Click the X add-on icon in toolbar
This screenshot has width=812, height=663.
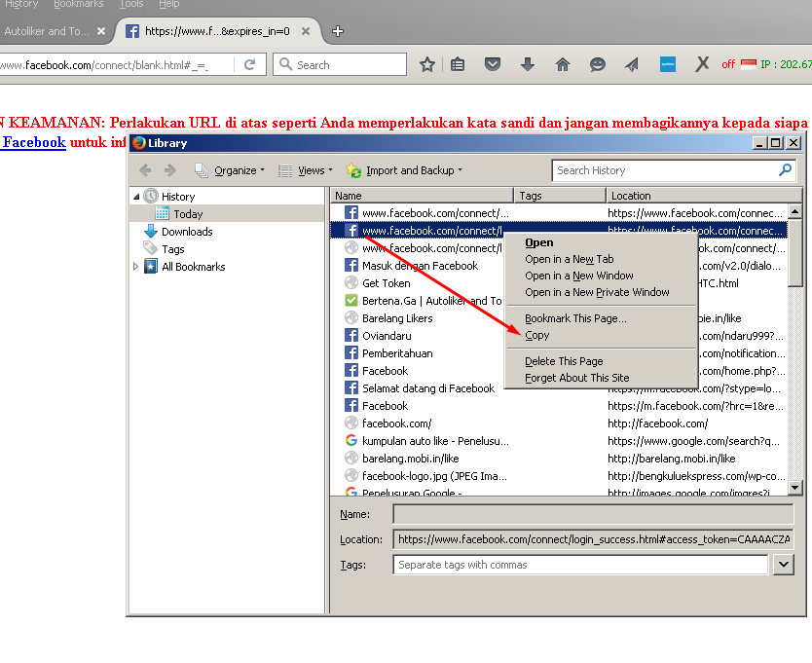702,65
